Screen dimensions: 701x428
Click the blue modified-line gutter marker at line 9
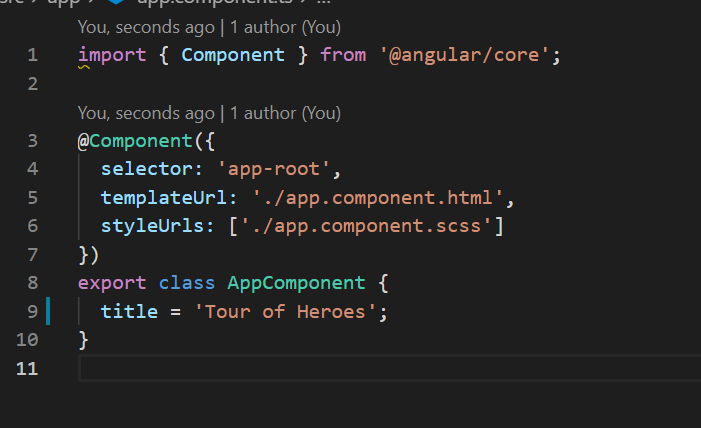click(48, 311)
